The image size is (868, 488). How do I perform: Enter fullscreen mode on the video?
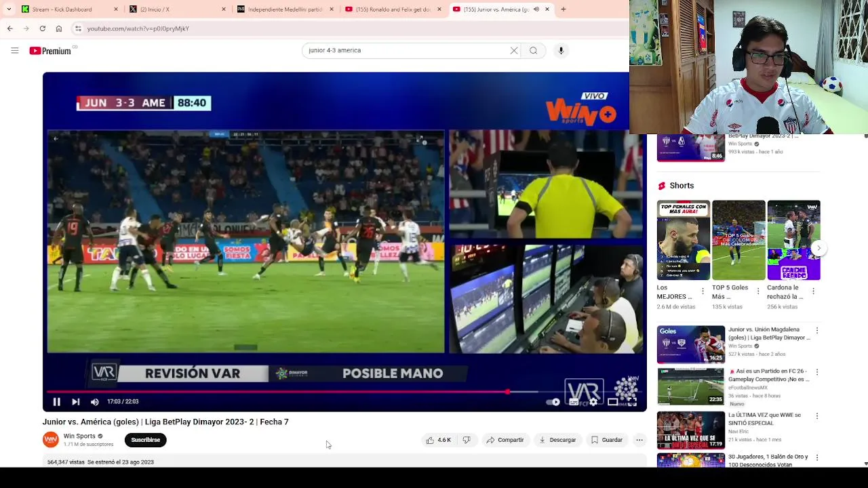click(x=632, y=402)
